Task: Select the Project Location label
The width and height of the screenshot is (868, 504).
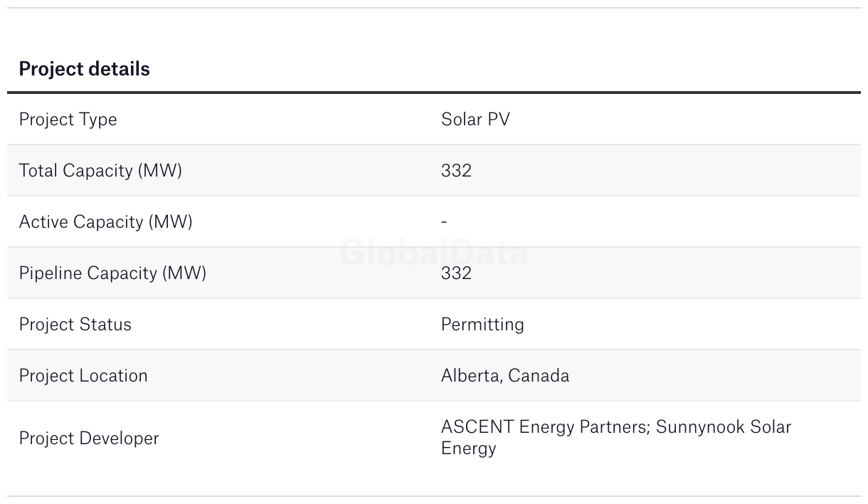Action: (x=83, y=376)
